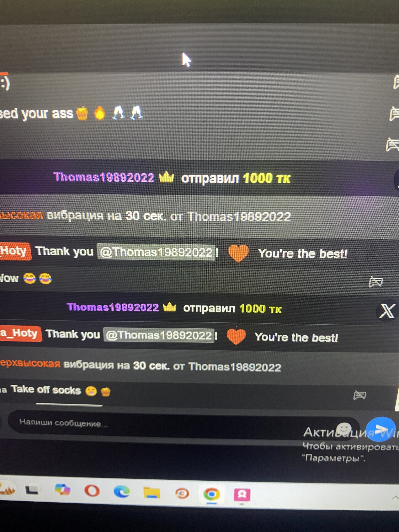Open Copilot from the taskbar
This screenshot has height=532, width=399.
click(x=62, y=490)
